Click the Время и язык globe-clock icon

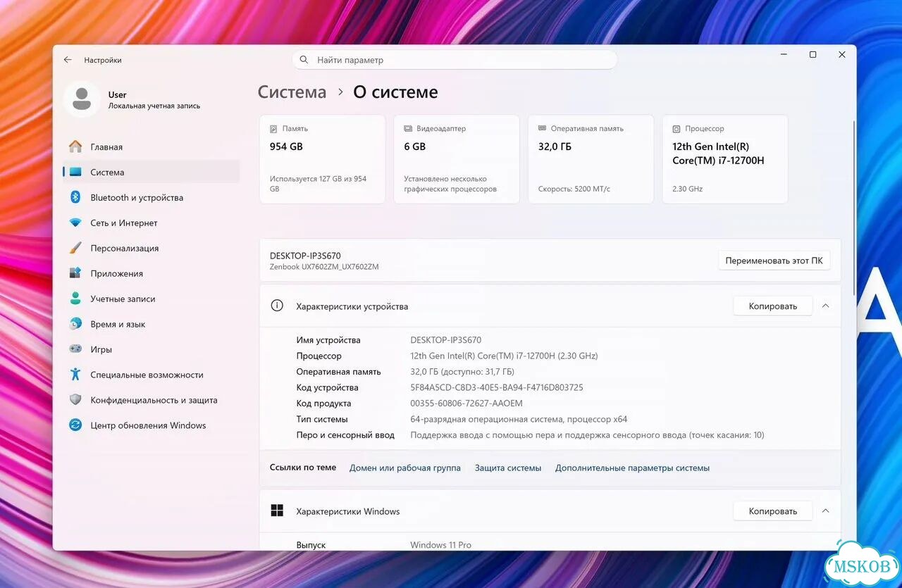click(x=75, y=324)
